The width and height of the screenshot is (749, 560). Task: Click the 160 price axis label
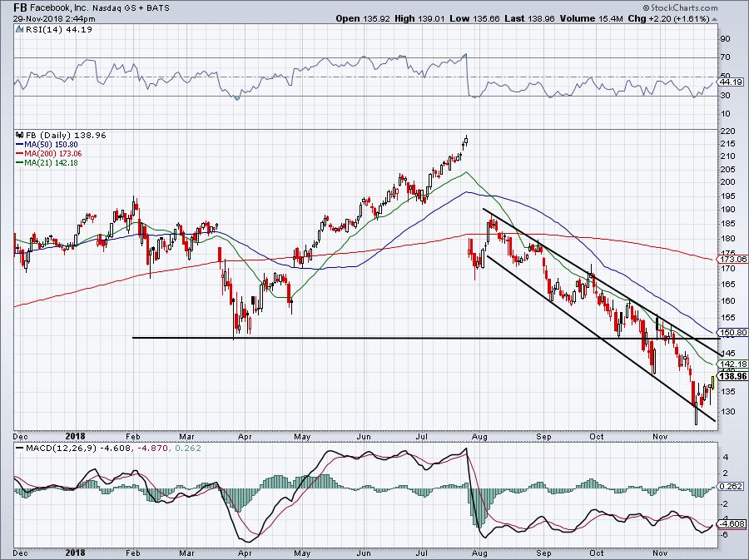point(728,300)
